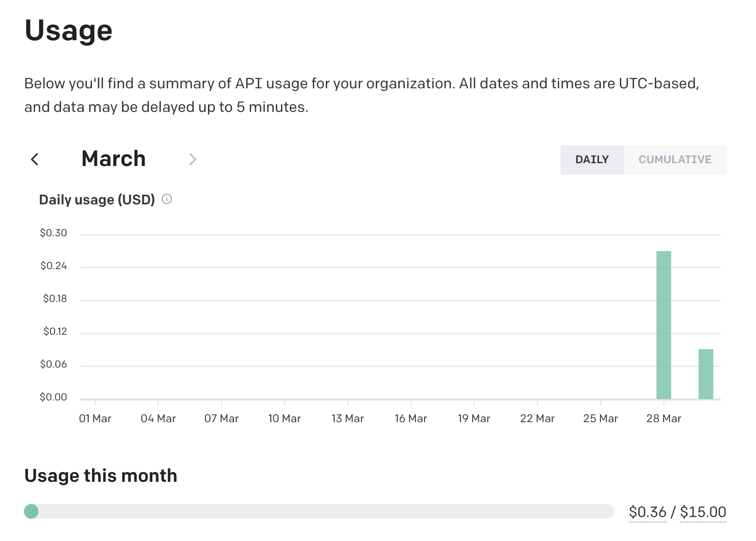
Task: Click the 13 Mar axis label
Action: [348, 418]
